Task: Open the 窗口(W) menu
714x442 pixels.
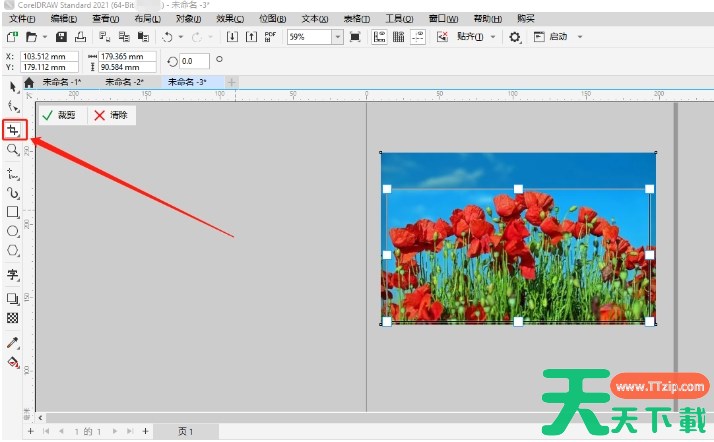Action: (443, 19)
